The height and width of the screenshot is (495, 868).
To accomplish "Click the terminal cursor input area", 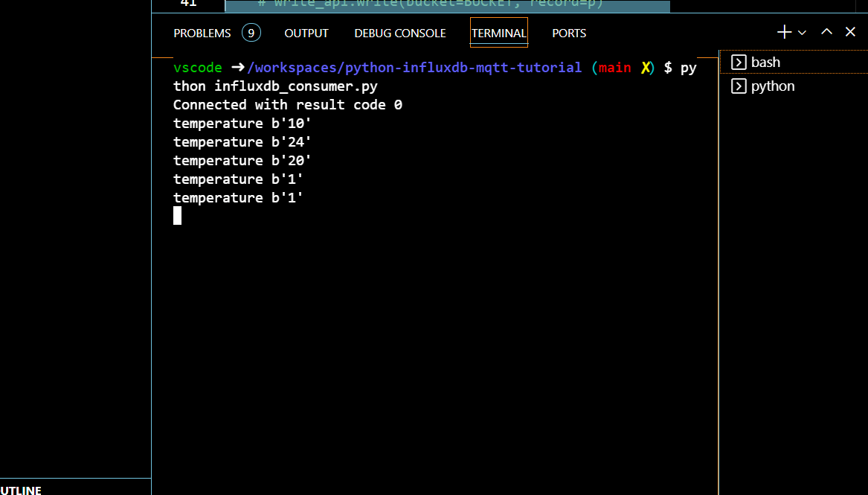I will (177, 215).
